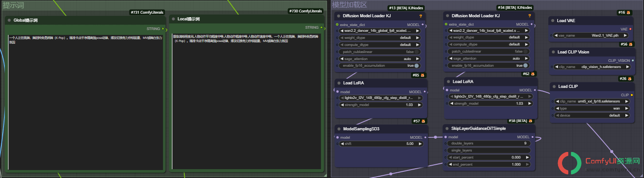
Task: Open weight_dtype dropdown on node #13
Action: pos(380,38)
